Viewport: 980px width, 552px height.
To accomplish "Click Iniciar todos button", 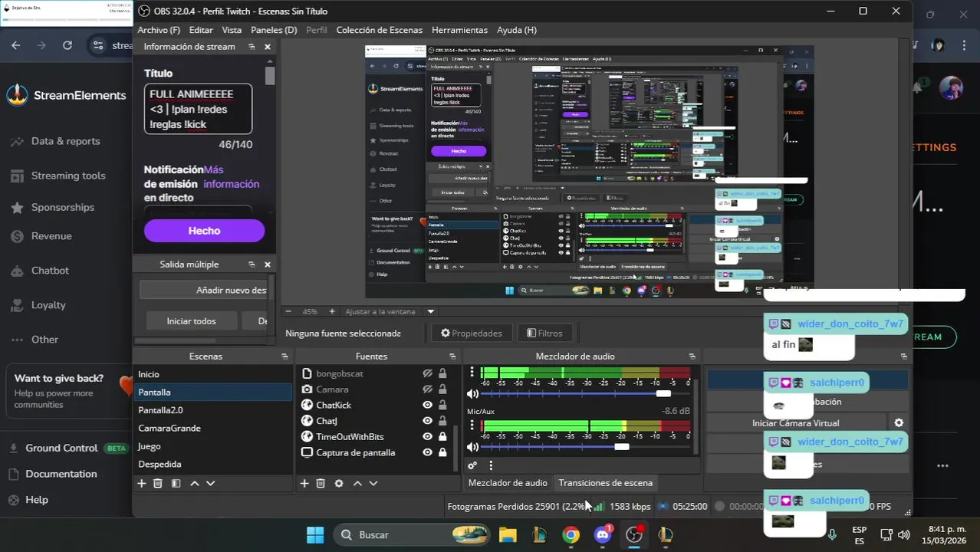I will click(x=191, y=321).
